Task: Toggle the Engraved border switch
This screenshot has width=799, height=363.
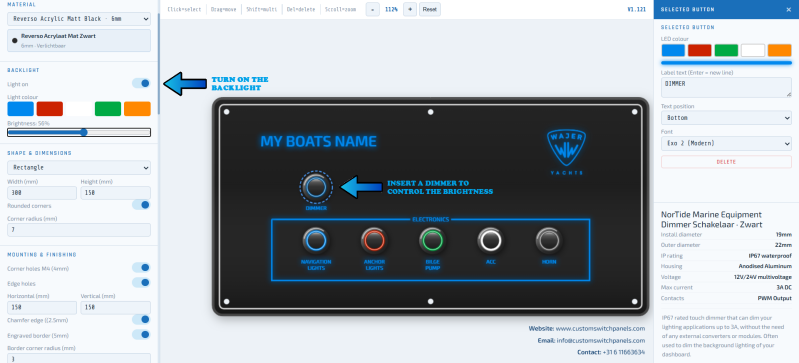Action: tap(141, 335)
